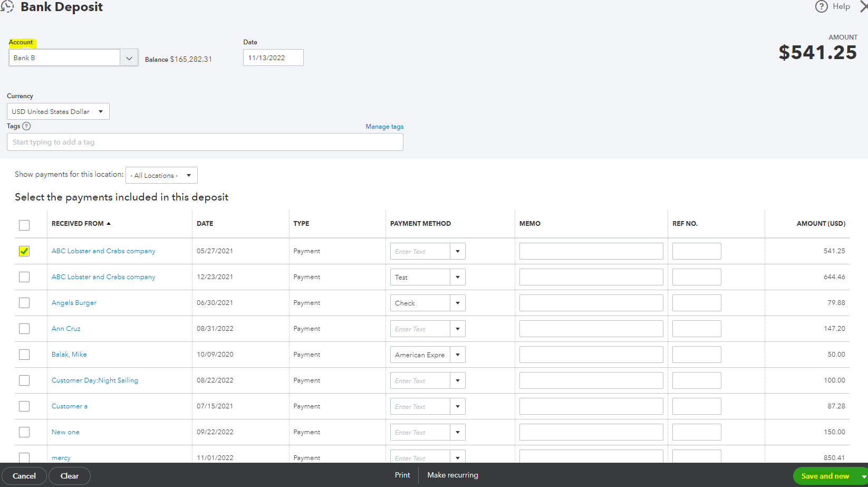Click the Ref No. field for Angels Burger

pyautogui.click(x=697, y=303)
